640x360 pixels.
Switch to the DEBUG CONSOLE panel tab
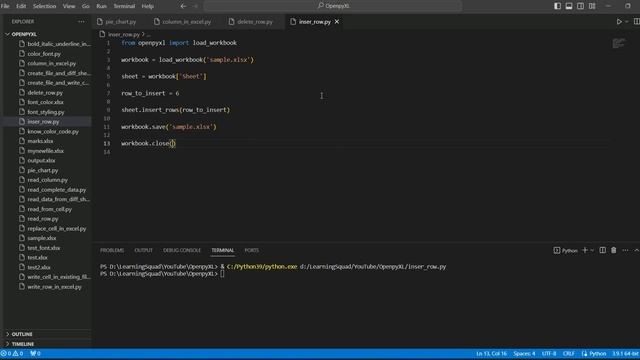pyautogui.click(x=182, y=250)
